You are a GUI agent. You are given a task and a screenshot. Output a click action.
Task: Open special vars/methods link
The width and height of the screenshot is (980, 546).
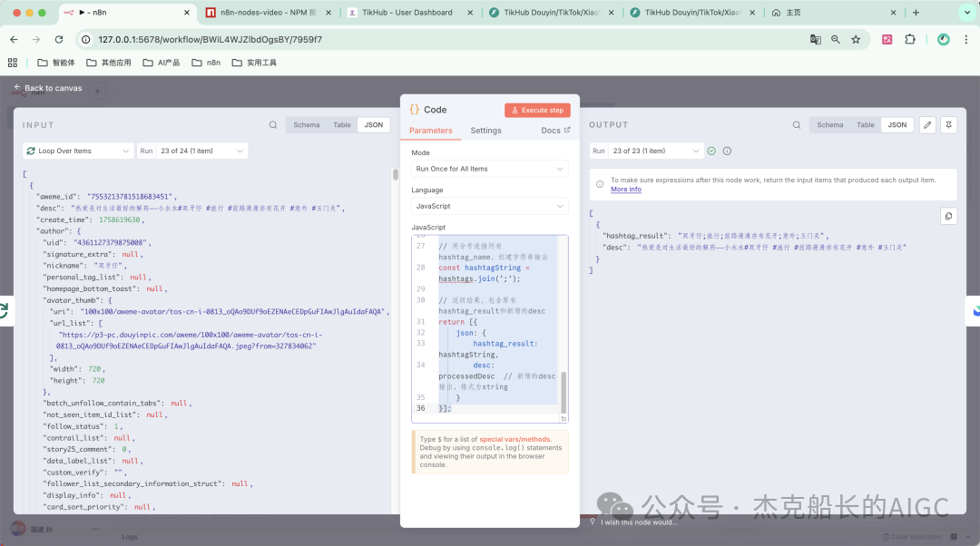pyautogui.click(x=515, y=439)
